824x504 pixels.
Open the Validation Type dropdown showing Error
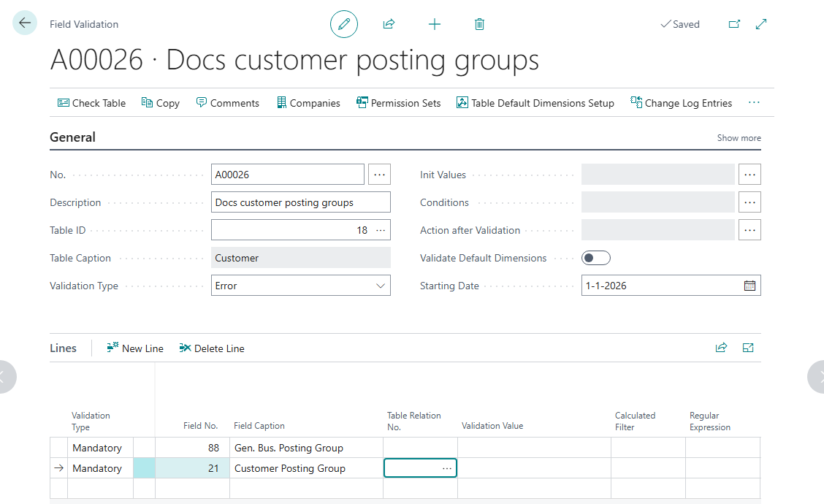(300, 286)
